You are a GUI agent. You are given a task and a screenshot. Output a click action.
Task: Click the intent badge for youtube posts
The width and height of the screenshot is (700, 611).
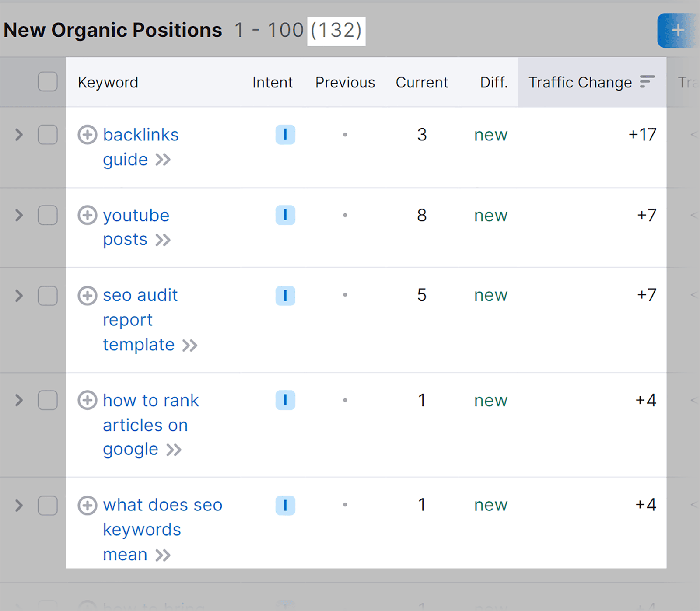click(x=285, y=215)
